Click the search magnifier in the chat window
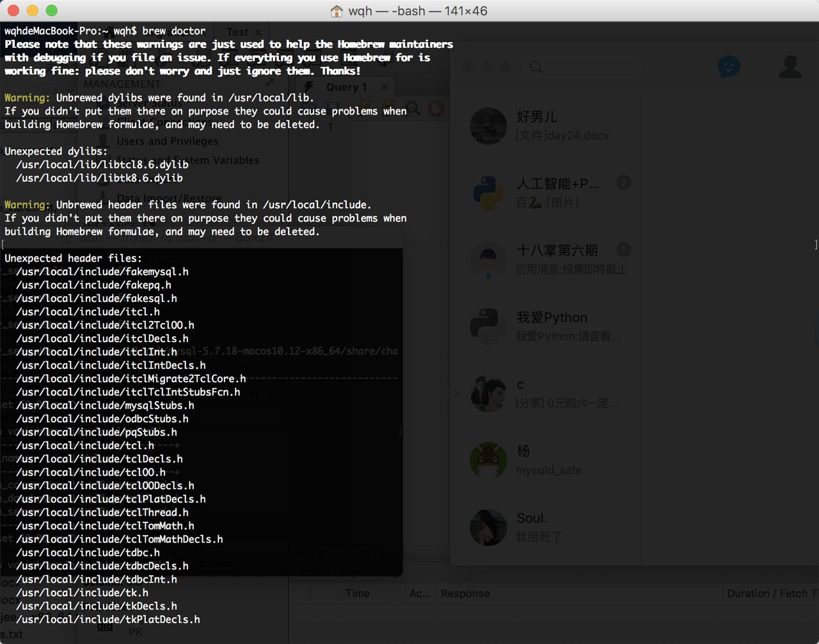This screenshot has width=819, height=644. click(536, 67)
